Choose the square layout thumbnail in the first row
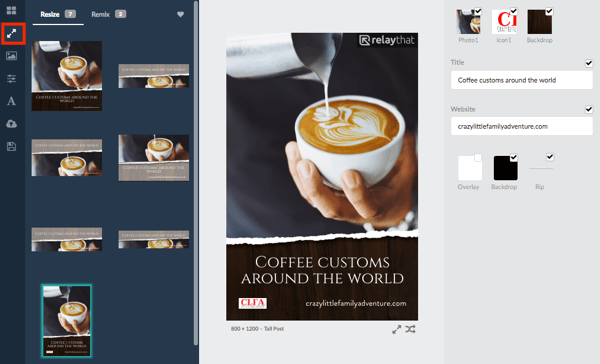 (x=67, y=76)
